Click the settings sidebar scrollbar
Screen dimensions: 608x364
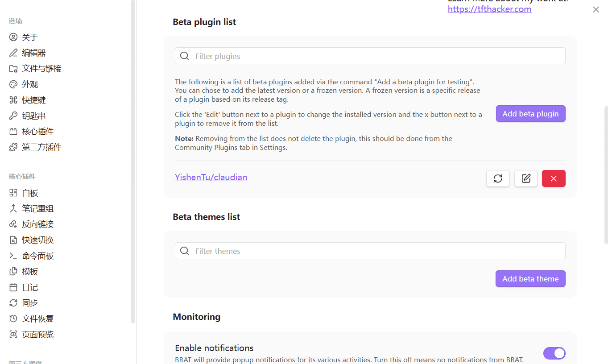(x=132, y=161)
